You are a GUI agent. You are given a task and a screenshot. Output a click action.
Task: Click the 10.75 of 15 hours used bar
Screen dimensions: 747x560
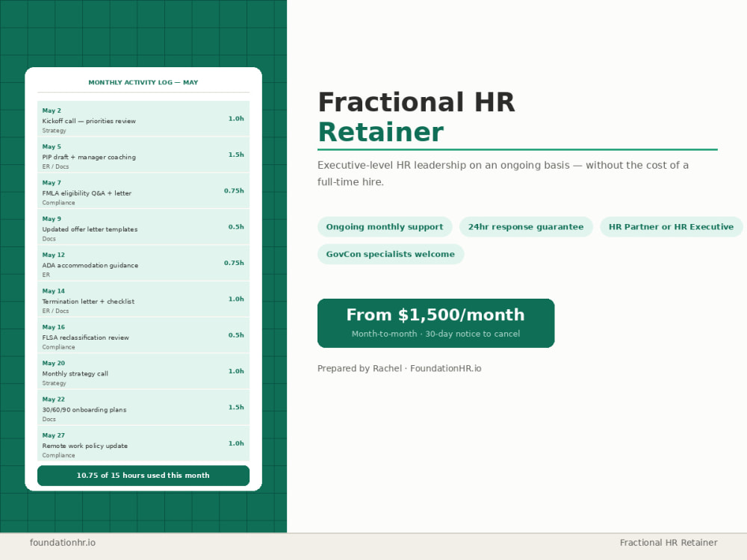[x=143, y=475]
